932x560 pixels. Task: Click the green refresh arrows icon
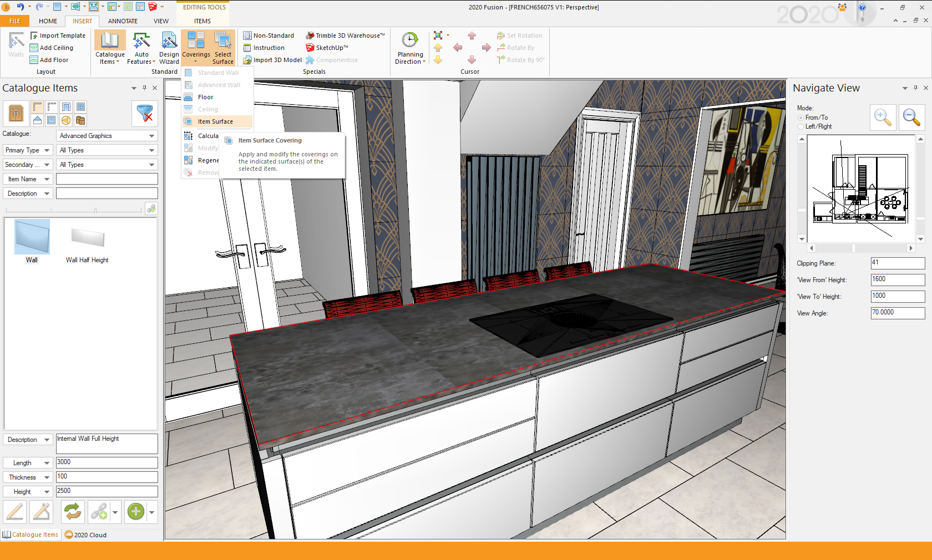click(73, 512)
